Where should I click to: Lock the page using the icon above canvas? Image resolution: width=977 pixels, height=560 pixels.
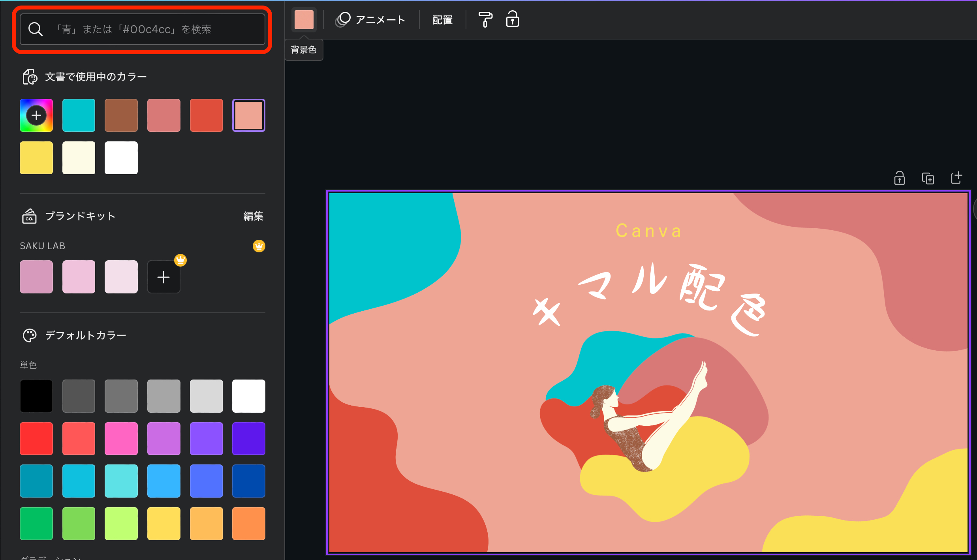[x=900, y=178]
